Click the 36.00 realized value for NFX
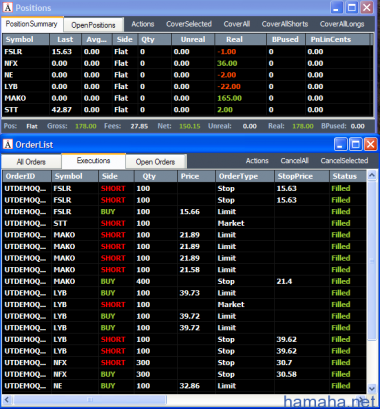Image resolution: width=380 pixels, height=409 pixels. 227,63
